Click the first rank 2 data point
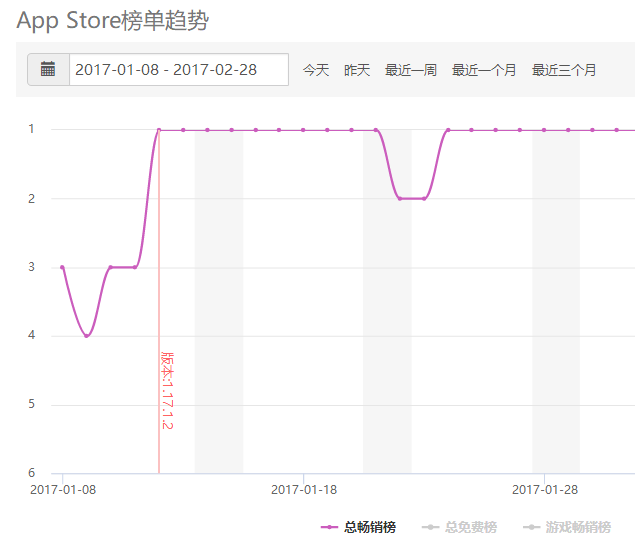The height and width of the screenshot is (549, 635). [400, 198]
